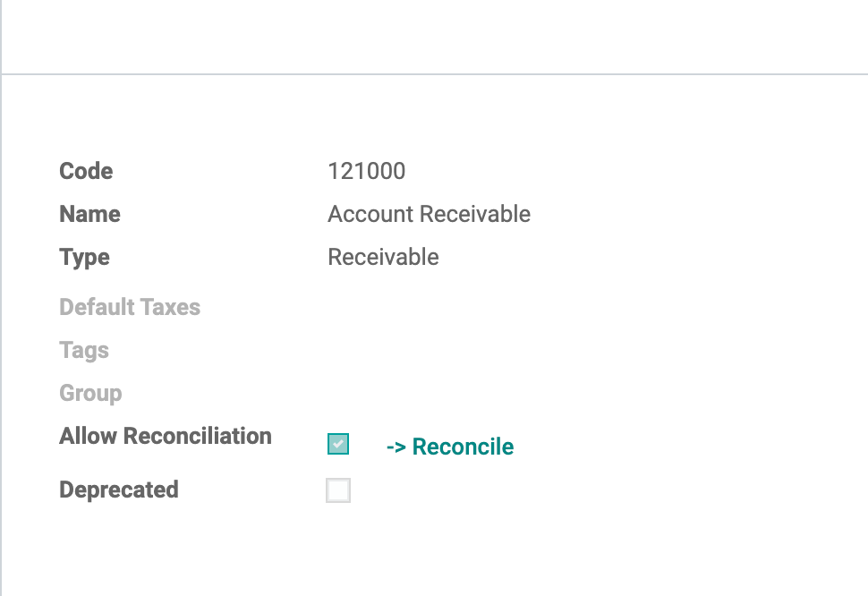The width and height of the screenshot is (868, 596).
Task: Click the Code field label
Action: point(86,171)
